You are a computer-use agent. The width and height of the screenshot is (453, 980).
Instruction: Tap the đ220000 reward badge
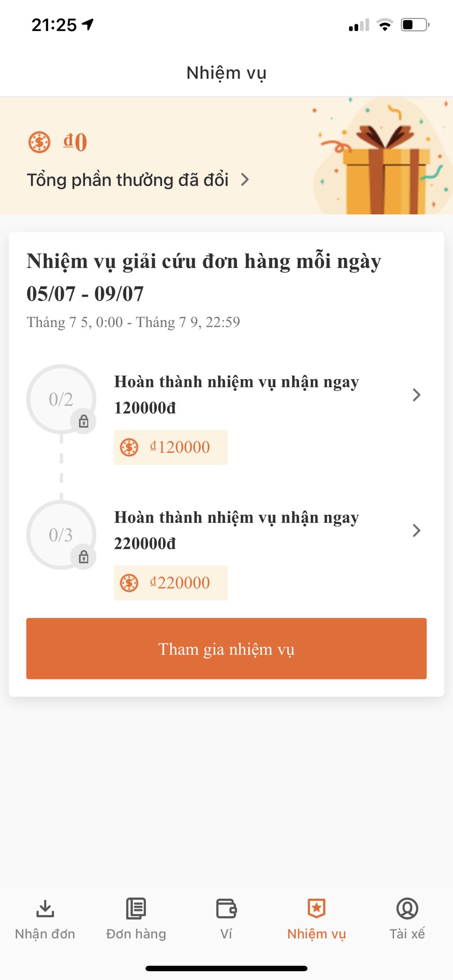pos(171,583)
